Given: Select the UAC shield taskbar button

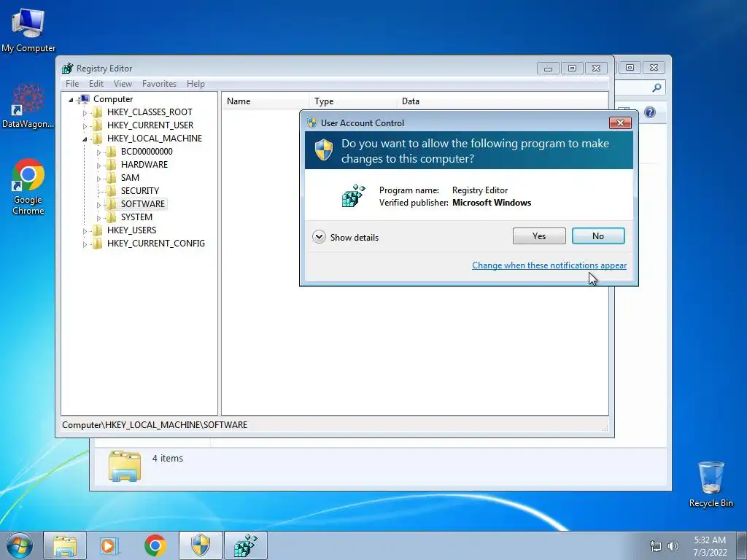Looking at the screenshot, I should (201, 545).
